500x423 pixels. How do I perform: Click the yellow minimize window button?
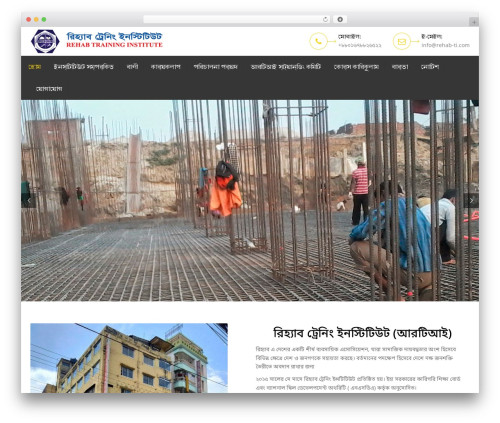pos(36,20)
